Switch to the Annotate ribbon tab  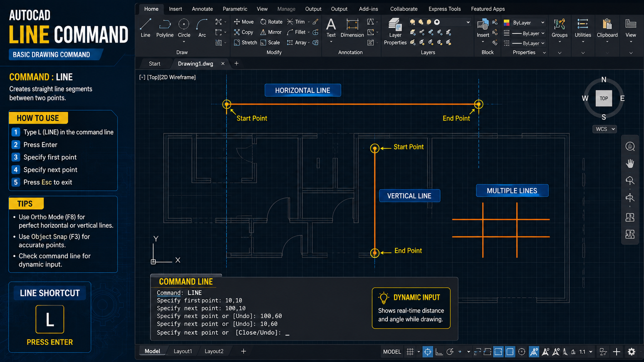(x=202, y=9)
